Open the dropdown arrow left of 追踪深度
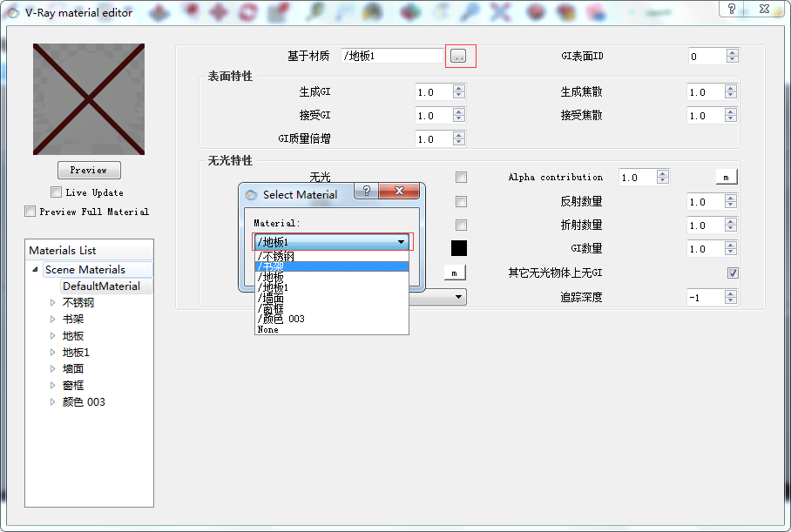Viewport: 791px width, 532px height. point(458,297)
